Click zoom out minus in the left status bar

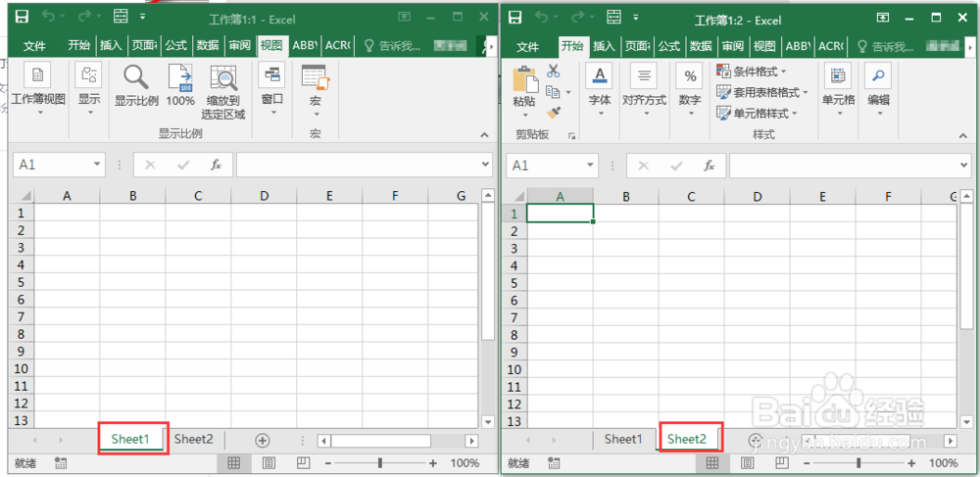(x=327, y=463)
